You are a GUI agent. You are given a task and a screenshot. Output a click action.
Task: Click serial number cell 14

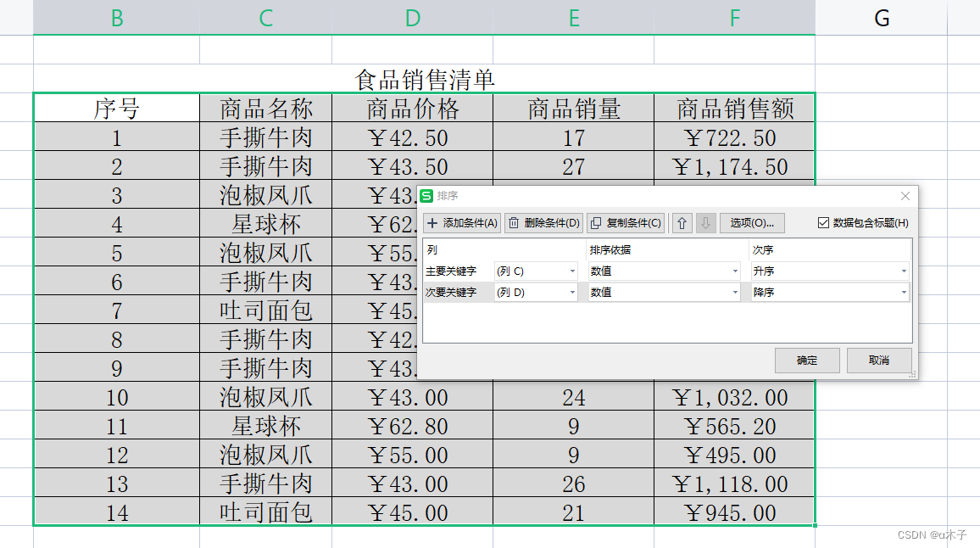117,512
